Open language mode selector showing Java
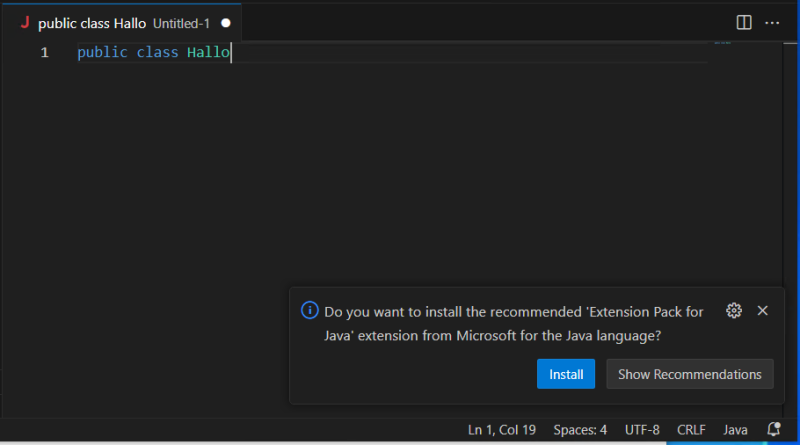Viewport: 800px width, 445px height. [735, 430]
